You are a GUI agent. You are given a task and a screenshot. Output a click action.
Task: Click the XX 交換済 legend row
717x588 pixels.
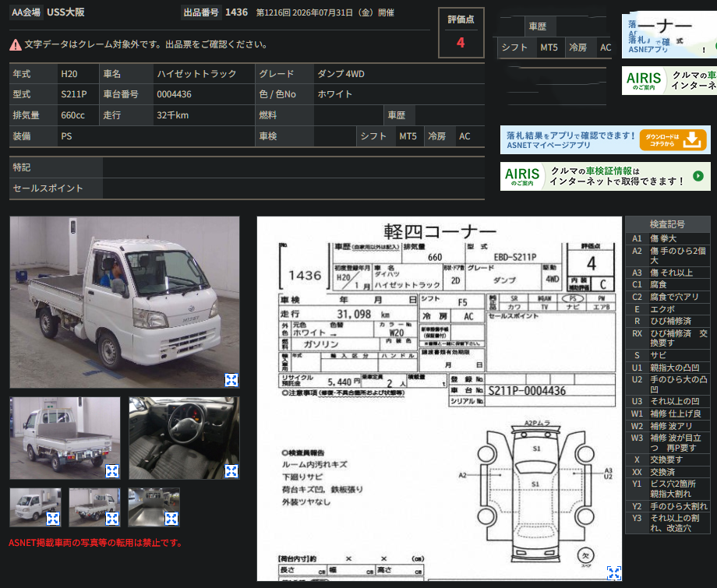[x=667, y=472]
